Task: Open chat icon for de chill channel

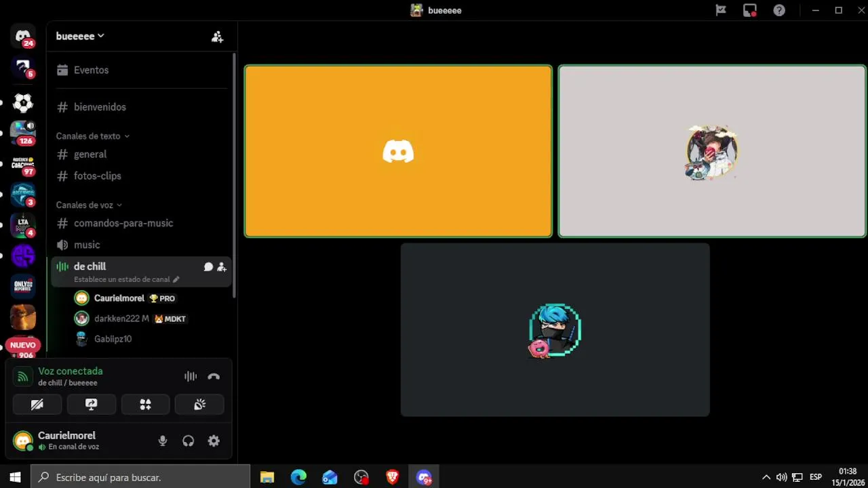Action: 208,267
